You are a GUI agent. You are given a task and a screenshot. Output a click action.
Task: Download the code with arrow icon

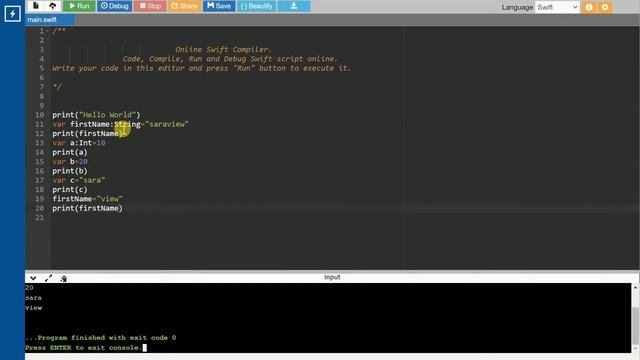point(293,6)
